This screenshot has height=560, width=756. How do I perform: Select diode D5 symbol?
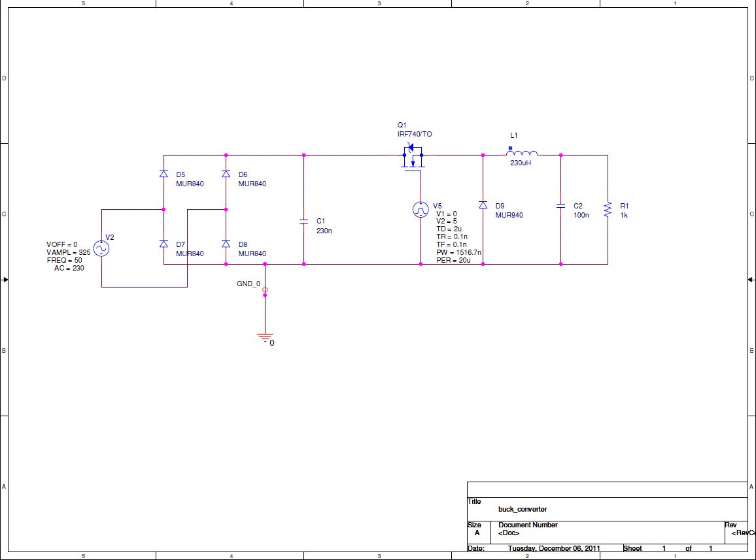click(x=164, y=174)
